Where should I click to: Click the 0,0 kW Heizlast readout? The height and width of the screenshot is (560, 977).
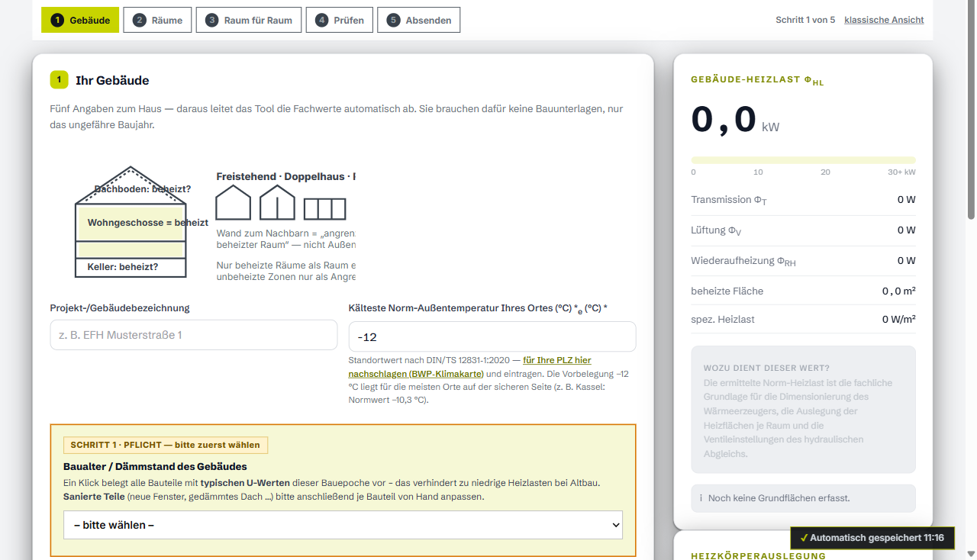pos(735,121)
